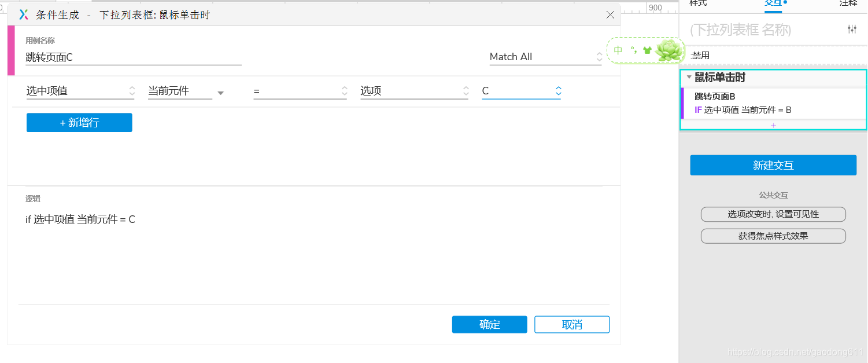This screenshot has width=868, height=363.
Task: Click the IF 选中项值 当前元件 = B condition
Action: 743,110
